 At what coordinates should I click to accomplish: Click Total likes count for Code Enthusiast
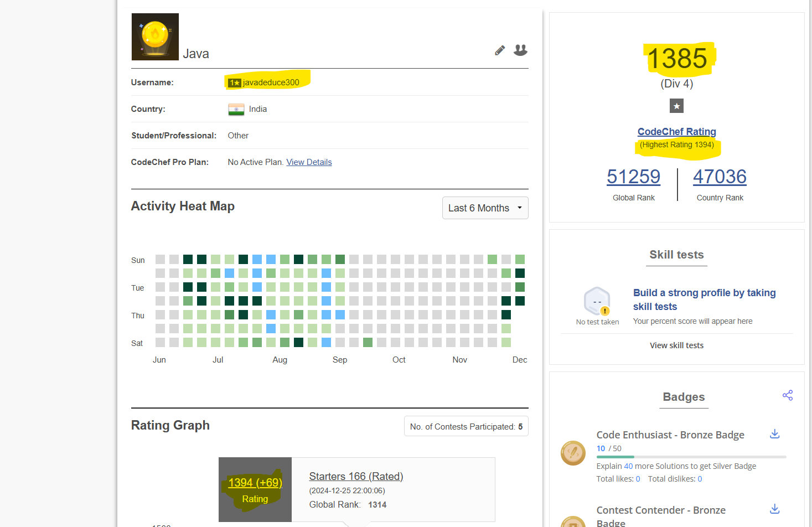[x=638, y=479]
